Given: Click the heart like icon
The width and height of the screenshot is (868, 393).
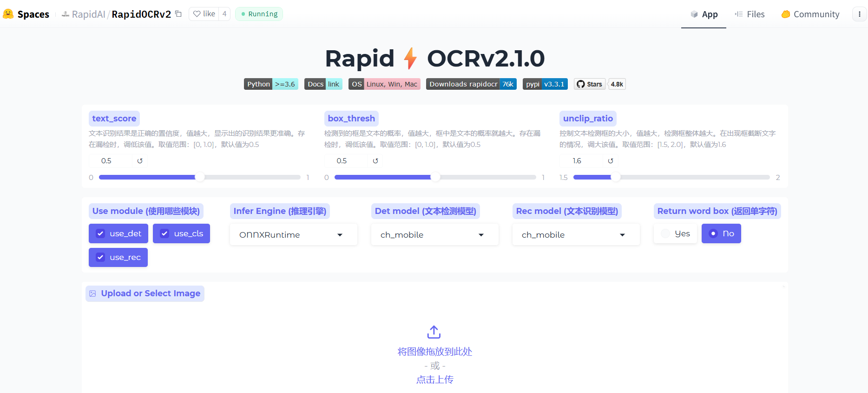Looking at the screenshot, I should tap(197, 14).
